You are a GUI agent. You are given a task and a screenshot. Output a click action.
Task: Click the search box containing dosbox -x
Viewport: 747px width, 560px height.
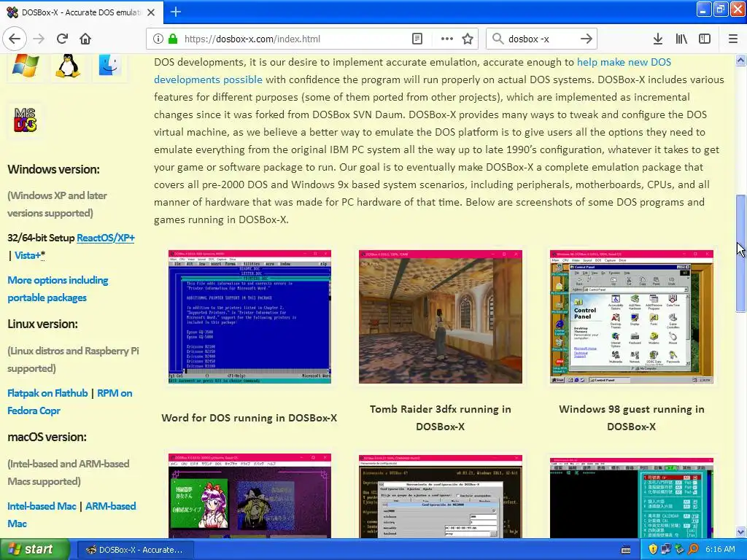[x=542, y=39]
